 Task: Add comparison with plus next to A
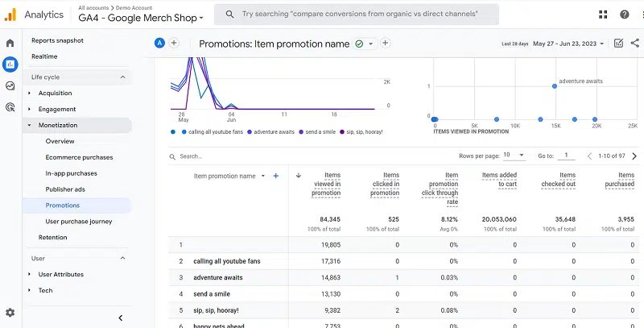point(174,44)
